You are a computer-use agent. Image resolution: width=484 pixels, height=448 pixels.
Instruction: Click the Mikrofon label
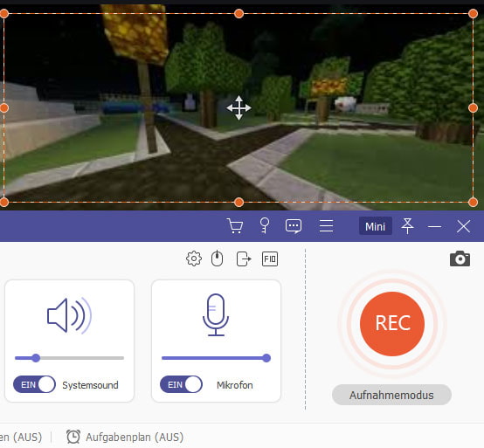(235, 385)
